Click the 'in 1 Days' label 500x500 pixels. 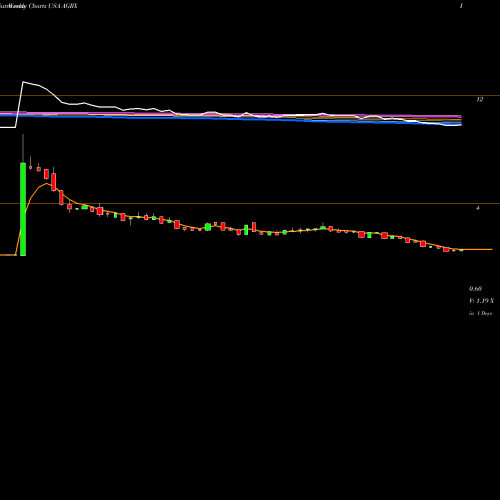pyautogui.click(x=481, y=313)
